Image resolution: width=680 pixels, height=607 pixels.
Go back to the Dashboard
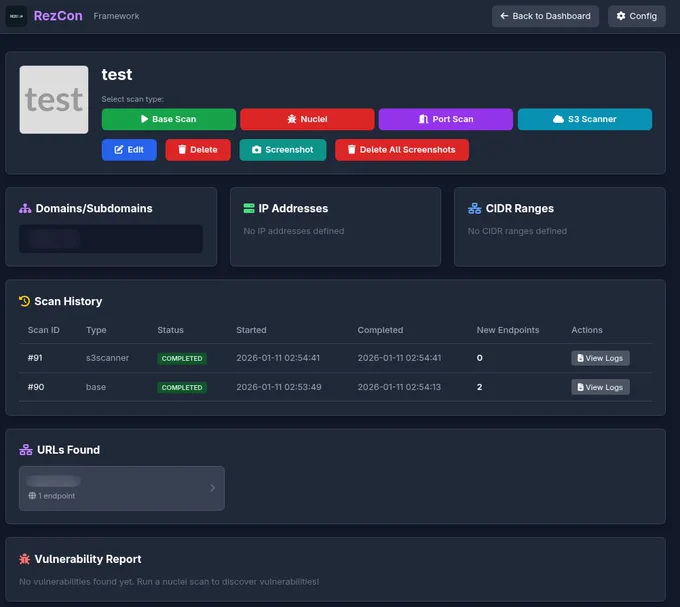pyautogui.click(x=545, y=16)
